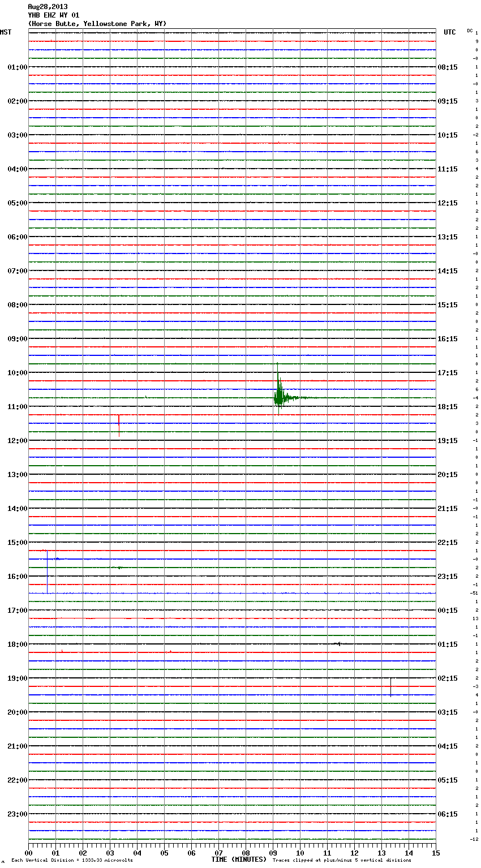This screenshot has height=868, width=481.
Task: Select the "05:00" MST time label
Action: pyautogui.click(x=18, y=203)
